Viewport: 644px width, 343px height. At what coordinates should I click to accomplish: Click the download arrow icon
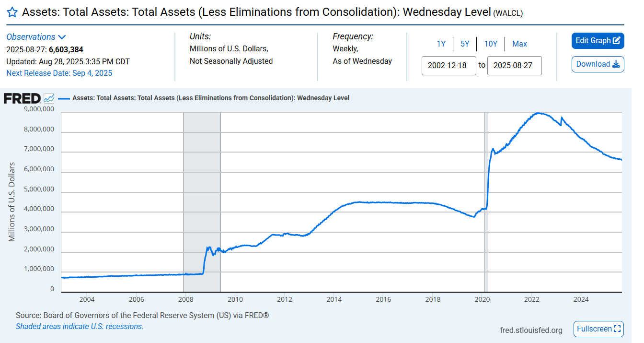616,64
